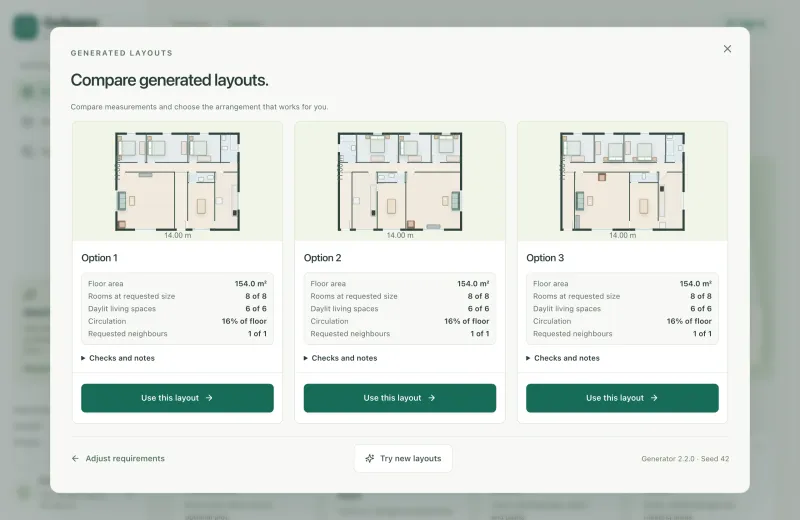Expand Checks and notes for Option 3
The height and width of the screenshot is (520, 800).
click(x=563, y=358)
